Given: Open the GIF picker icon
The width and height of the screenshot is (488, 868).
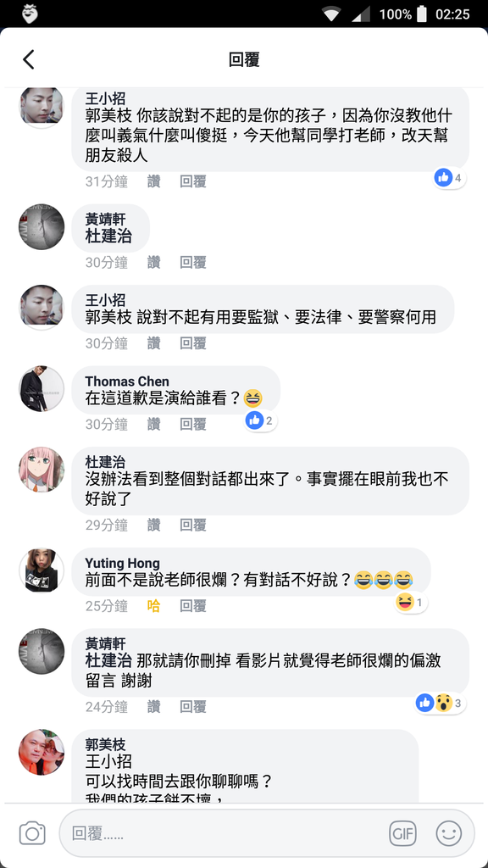Looking at the screenshot, I should point(402,833).
